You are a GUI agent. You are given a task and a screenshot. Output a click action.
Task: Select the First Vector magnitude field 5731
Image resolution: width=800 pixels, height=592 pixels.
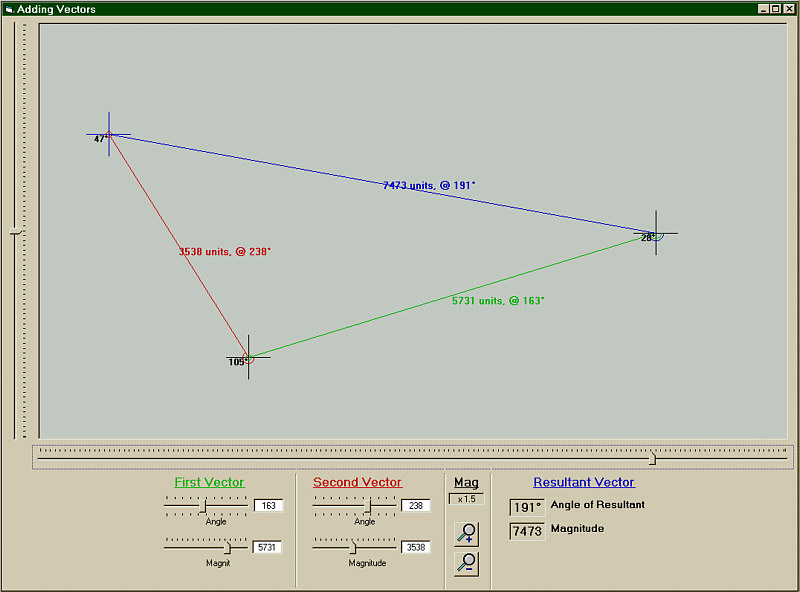267,547
